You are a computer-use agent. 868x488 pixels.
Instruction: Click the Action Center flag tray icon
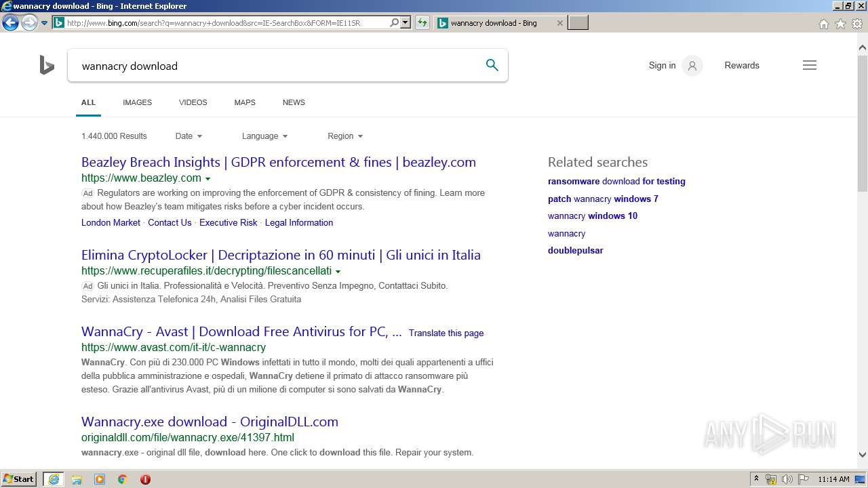802,479
